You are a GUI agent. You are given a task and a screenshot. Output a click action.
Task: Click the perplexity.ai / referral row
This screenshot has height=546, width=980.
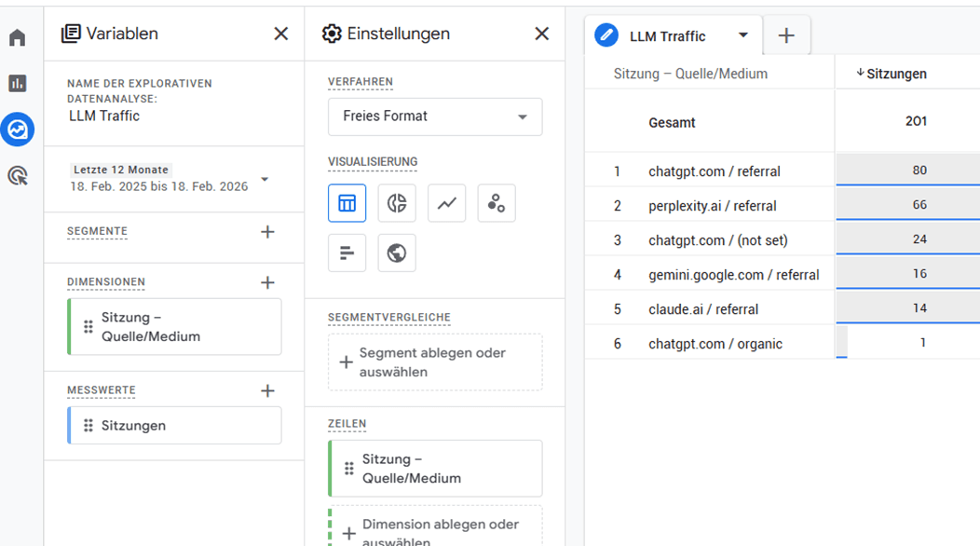click(x=783, y=205)
